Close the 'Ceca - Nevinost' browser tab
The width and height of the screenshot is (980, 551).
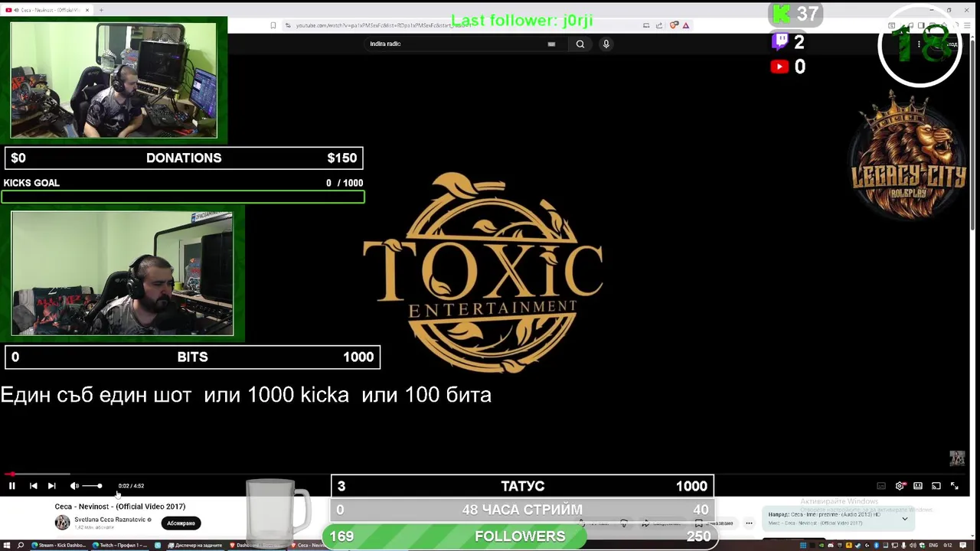[87, 10]
